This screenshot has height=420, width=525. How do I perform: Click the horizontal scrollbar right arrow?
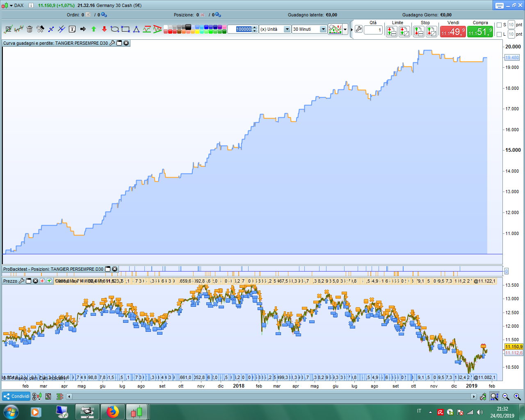coord(474,397)
